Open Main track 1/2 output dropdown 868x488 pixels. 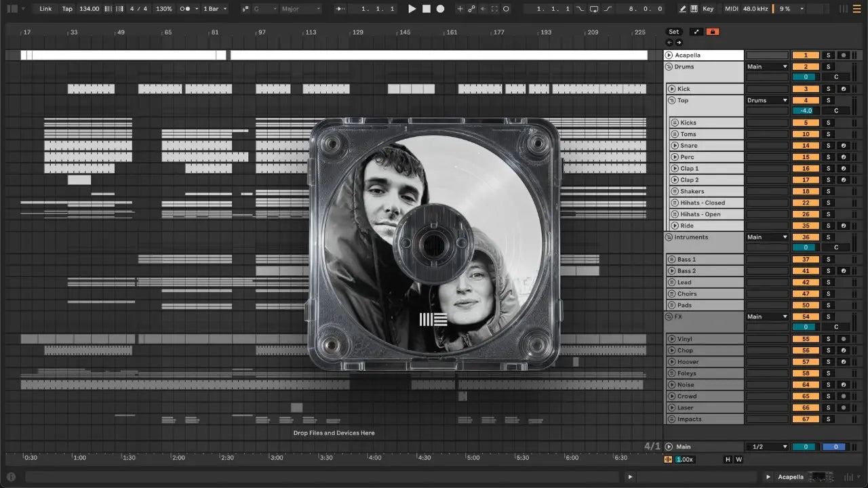767,447
